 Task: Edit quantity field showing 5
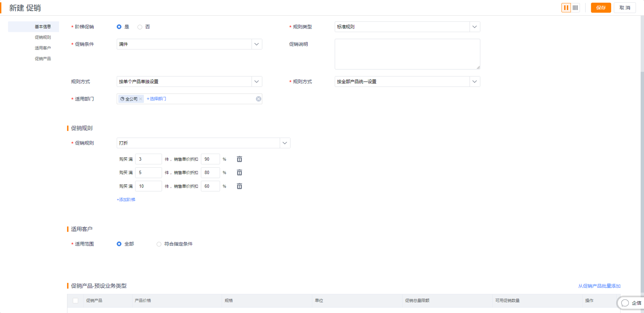148,172
